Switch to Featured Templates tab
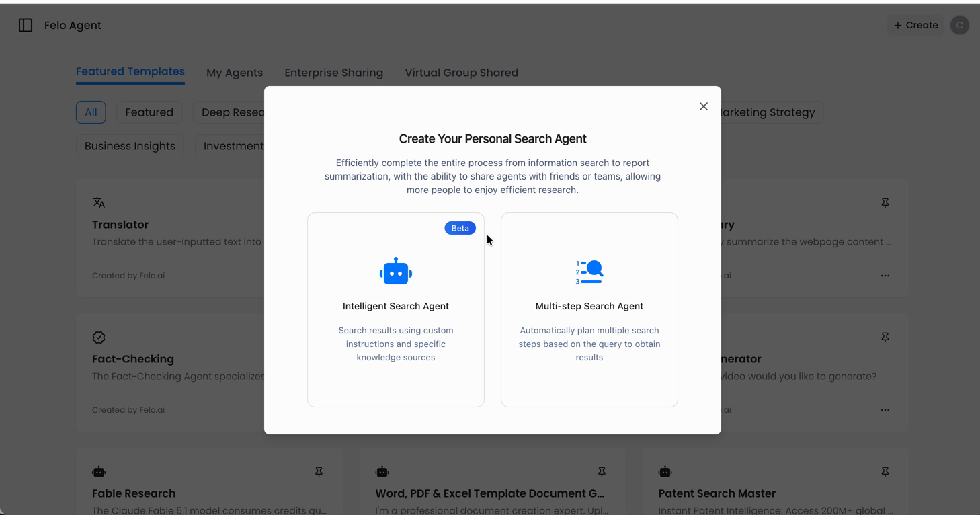The width and height of the screenshot is (980, 515). 130,71
